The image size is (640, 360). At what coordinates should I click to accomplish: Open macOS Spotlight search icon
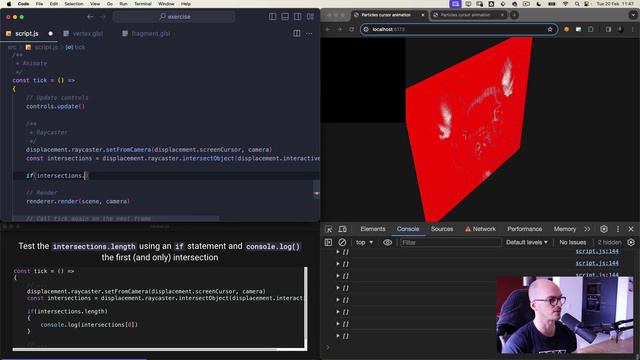[577, 4]
